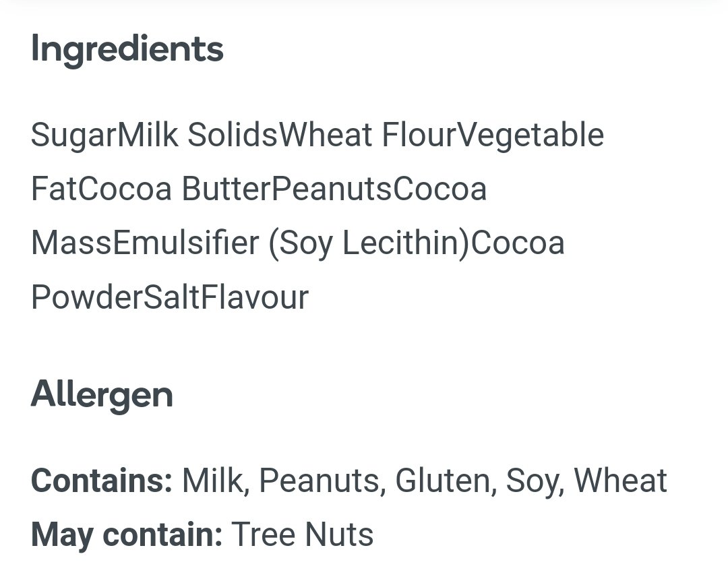Click the bold "Contains:" label
The width and height of the screenshot is (728, 581).
coord(102,481)
